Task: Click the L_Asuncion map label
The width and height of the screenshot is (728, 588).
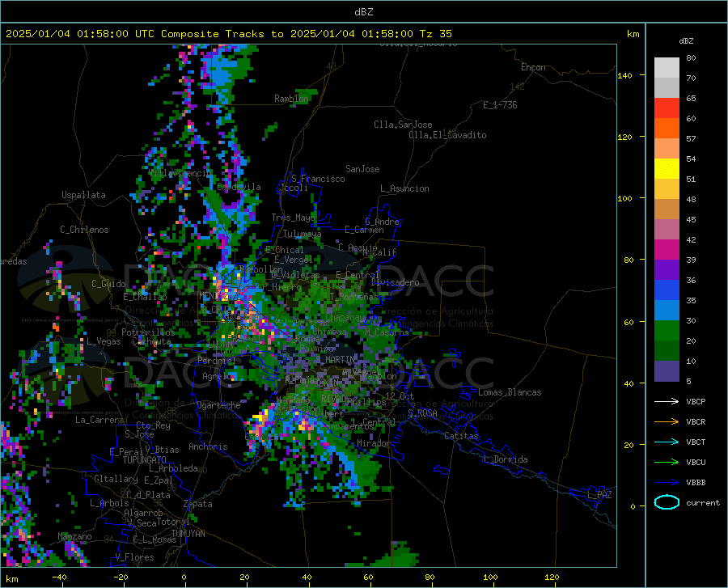Action: [x=404, y=188]
